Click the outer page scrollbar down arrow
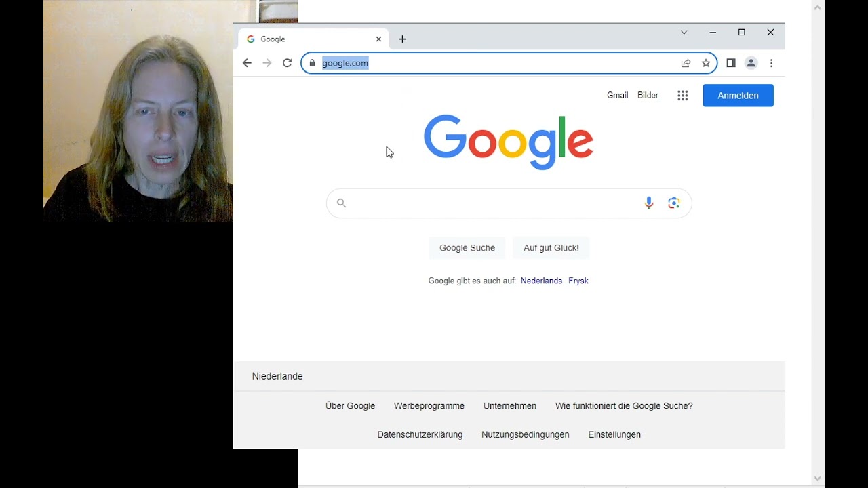 tap(818, 479)
